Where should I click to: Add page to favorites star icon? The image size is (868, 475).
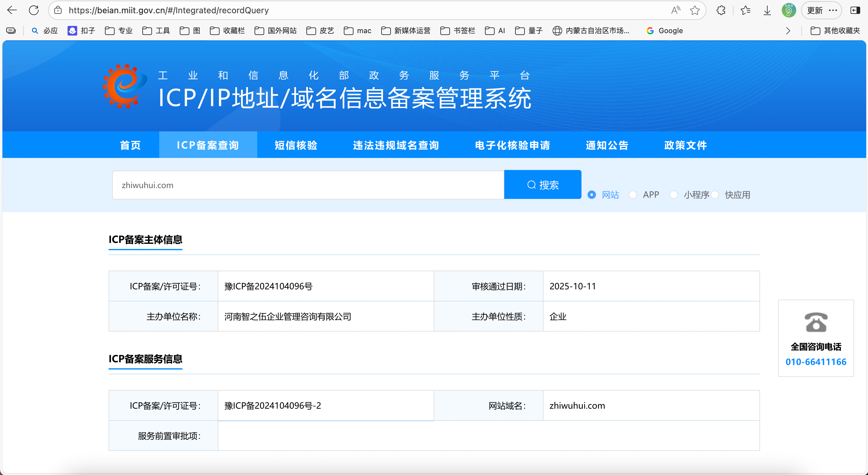pos(695,10)
